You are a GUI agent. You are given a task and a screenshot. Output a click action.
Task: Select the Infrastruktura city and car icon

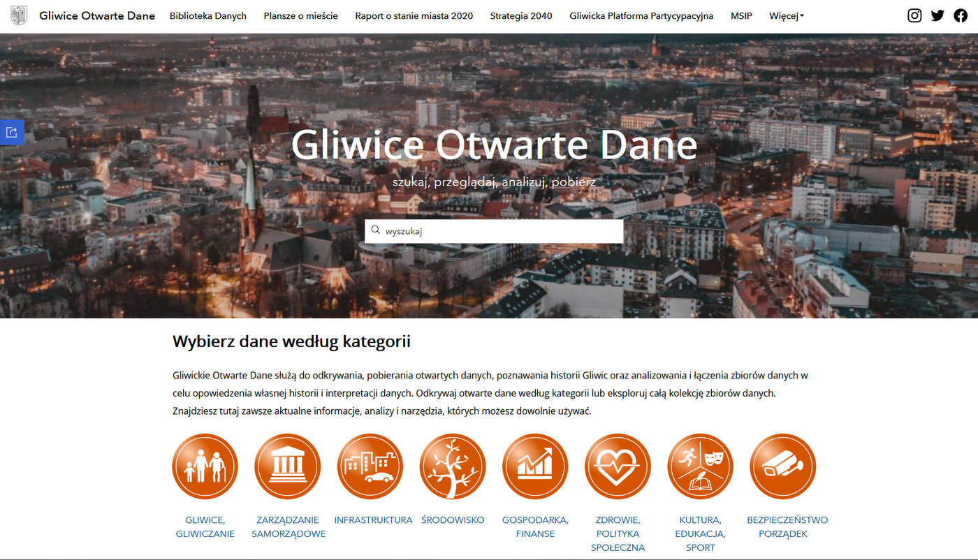(x=370, y=466)
